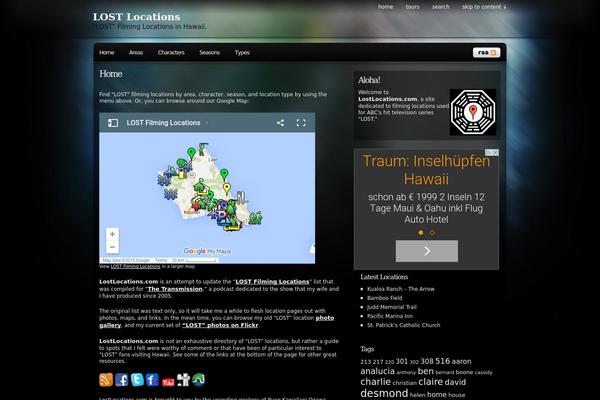Image resolution: width=600 pixels, height=400 pixels.
Task: Click the top 'tours' header link
Action: tap(412, 7)
